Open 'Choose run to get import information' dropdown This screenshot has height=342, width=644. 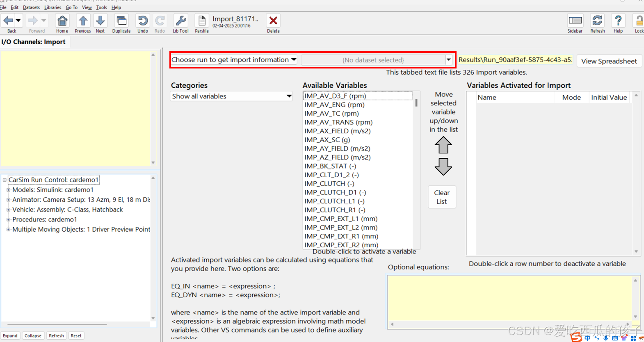click(234, 60)
